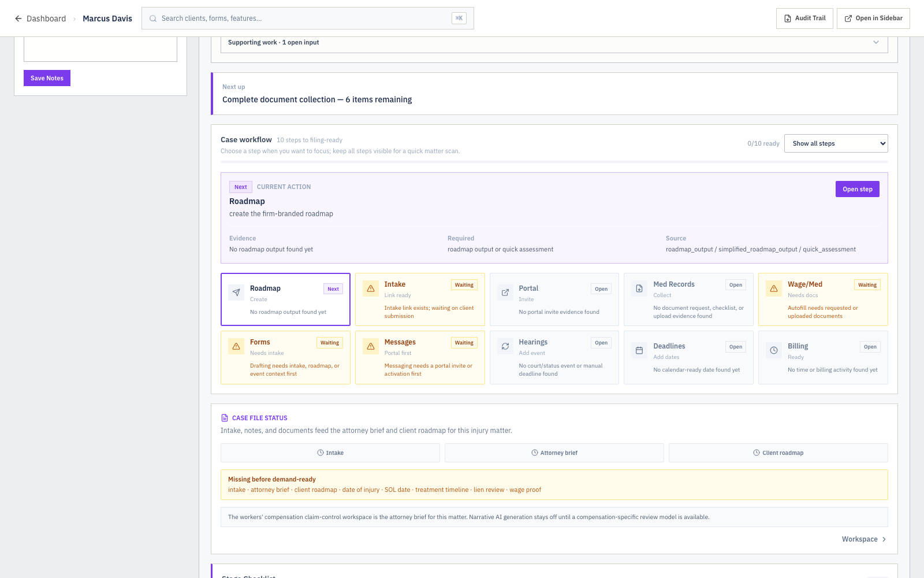The height and width of the screenshot is (578, 924).
Task: Select the Portal workflow step card
Action: pyautogui.click(x=554, y=299)
